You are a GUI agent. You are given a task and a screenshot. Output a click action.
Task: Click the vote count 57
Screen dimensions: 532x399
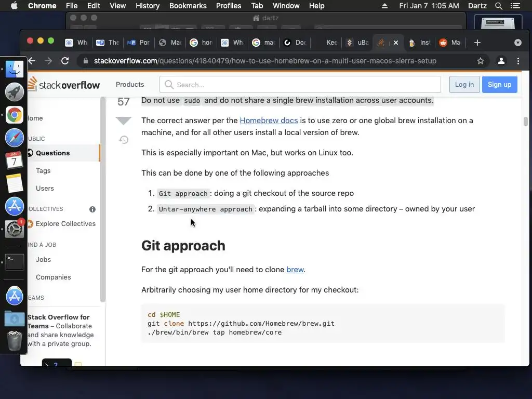point(124,101)
